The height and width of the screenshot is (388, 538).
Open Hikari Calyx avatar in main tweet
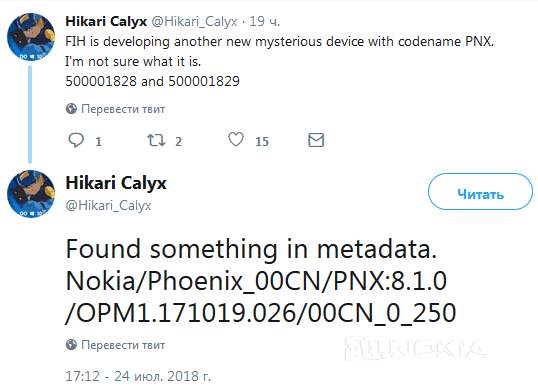[31, 194]
